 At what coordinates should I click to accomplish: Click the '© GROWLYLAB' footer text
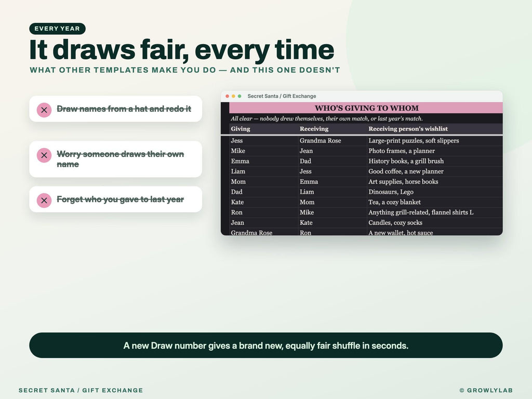[486, 390]
